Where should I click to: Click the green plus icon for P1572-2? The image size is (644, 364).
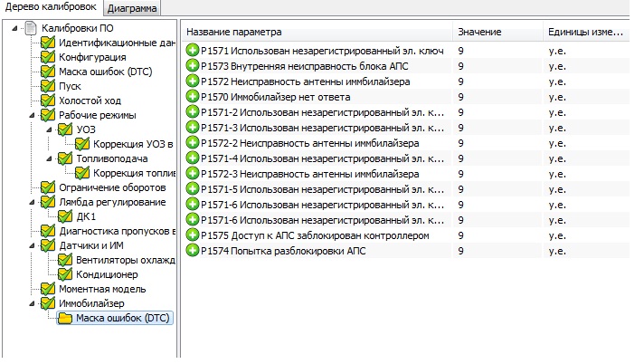tap(193, 142)
